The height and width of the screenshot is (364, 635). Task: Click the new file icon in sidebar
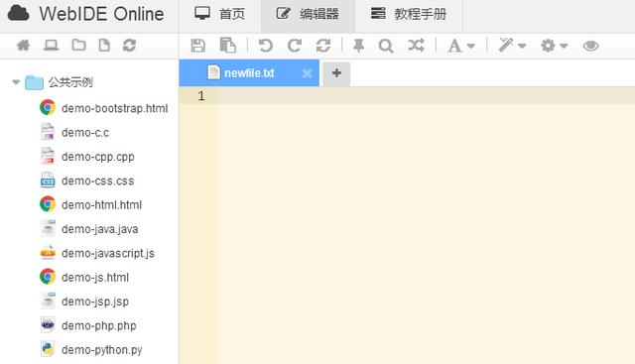(x=104, y=45)
